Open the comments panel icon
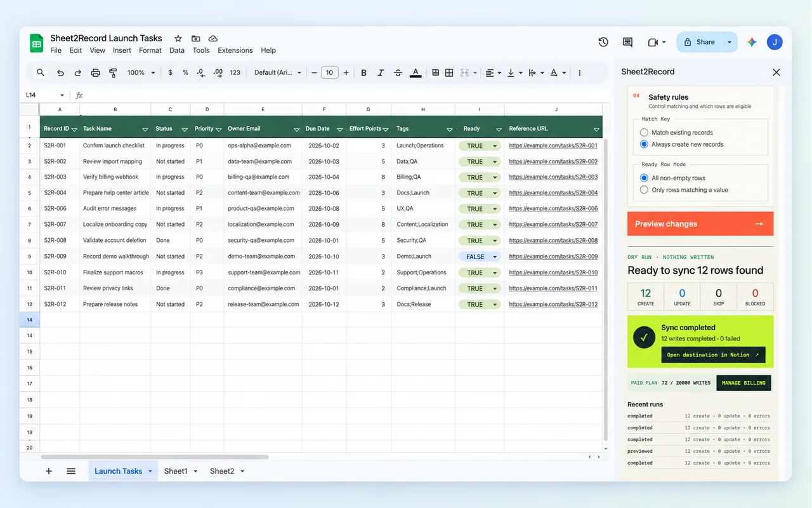The width and height of the screenshot is (812, 508). pyautogui.click(x=627, y=42)
